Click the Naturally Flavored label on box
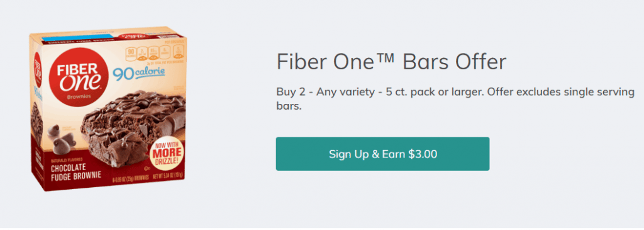 (67, 159)
